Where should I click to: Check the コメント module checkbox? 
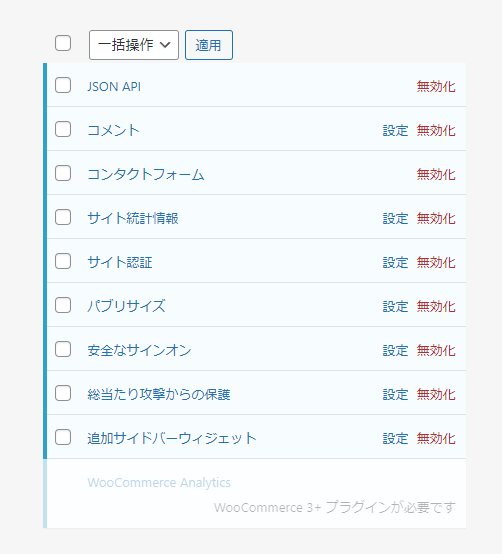click(63, 129)
